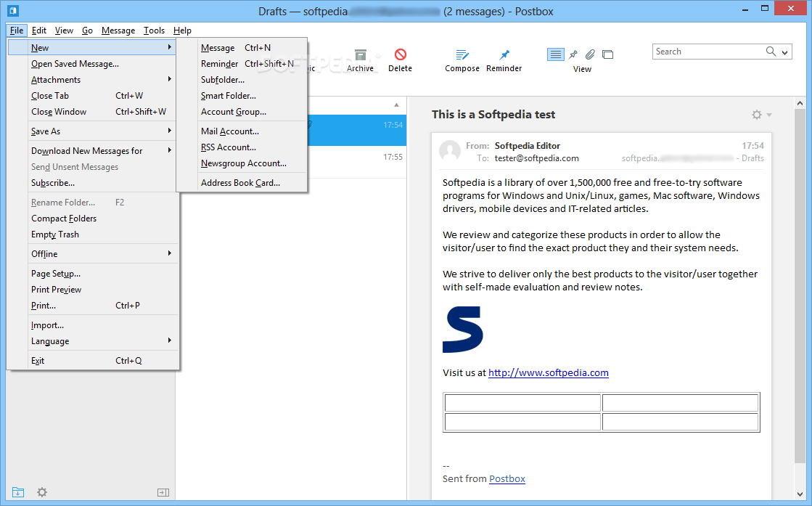The image size is (812, 506).
Task: Collapse the folder pane with arrow icon
Action: tap(163, 492)
